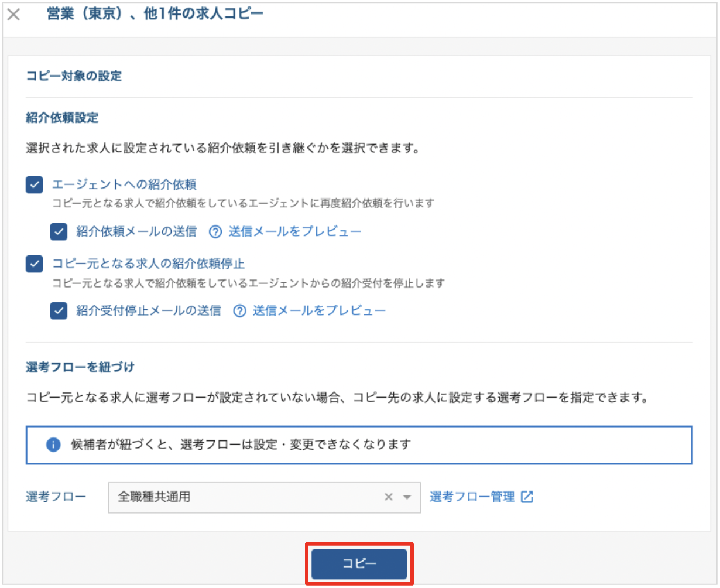
Task: Click the external link icon after 選考フロー管理
Action: (x=527, y=497)
